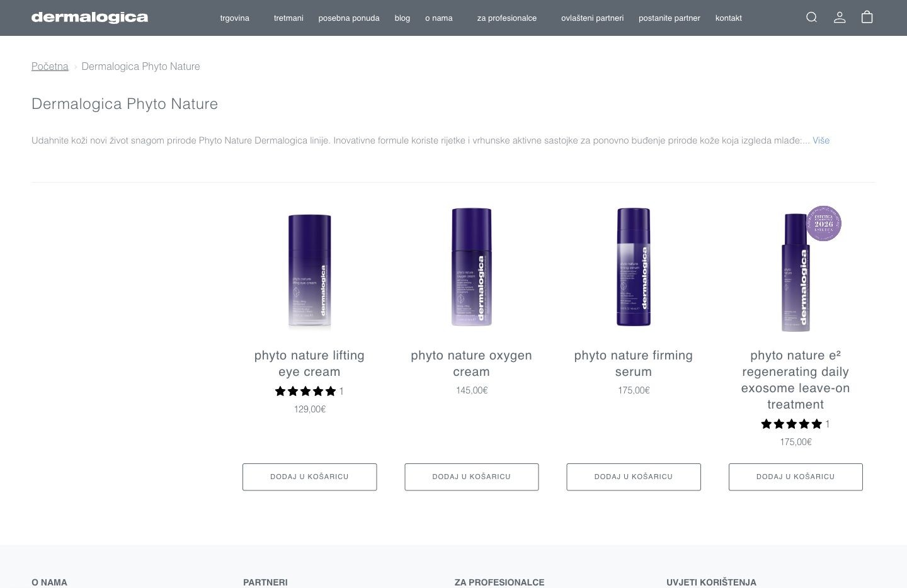Screen dimensions: 907x588
Task: Open phyto nature oxygen cream image
Action: (472, 267)
